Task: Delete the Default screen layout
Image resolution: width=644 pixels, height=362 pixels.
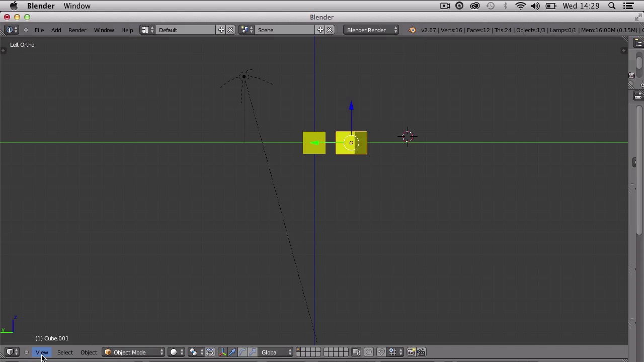Action: (x=230, y=30)
